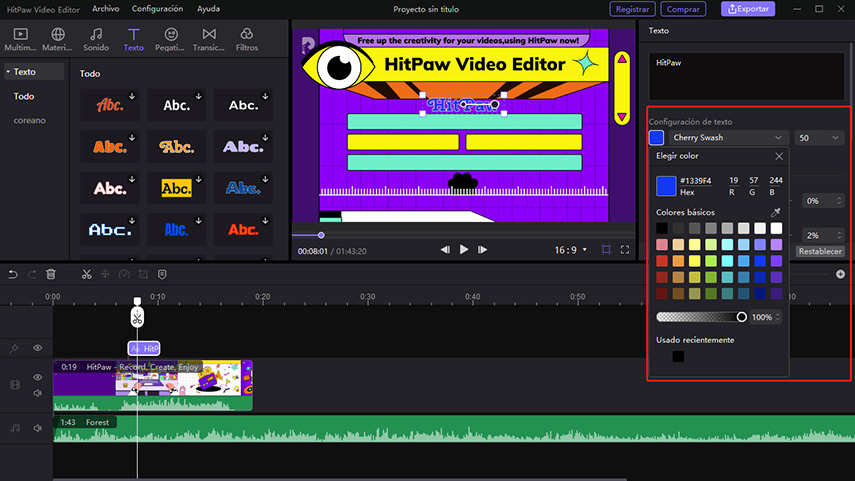This screenshot has width=855, height=481.
Task: Redo action in the timeline toolbar
Action: tap(32, 274)
